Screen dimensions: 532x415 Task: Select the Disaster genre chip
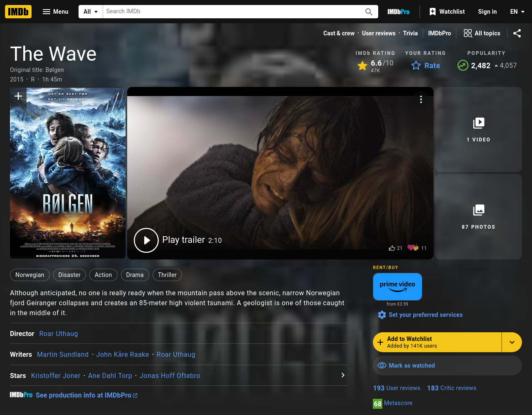(69, 275)
